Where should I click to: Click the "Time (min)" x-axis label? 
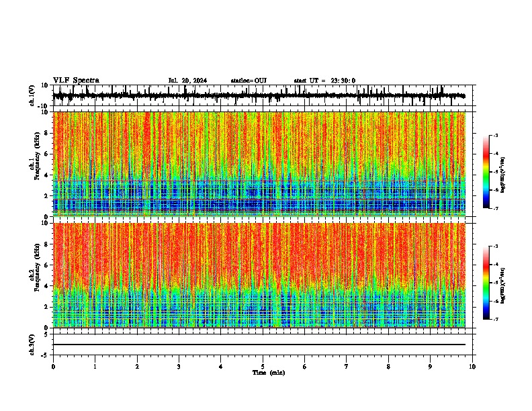pyautogui.click(x=269, y=373)
